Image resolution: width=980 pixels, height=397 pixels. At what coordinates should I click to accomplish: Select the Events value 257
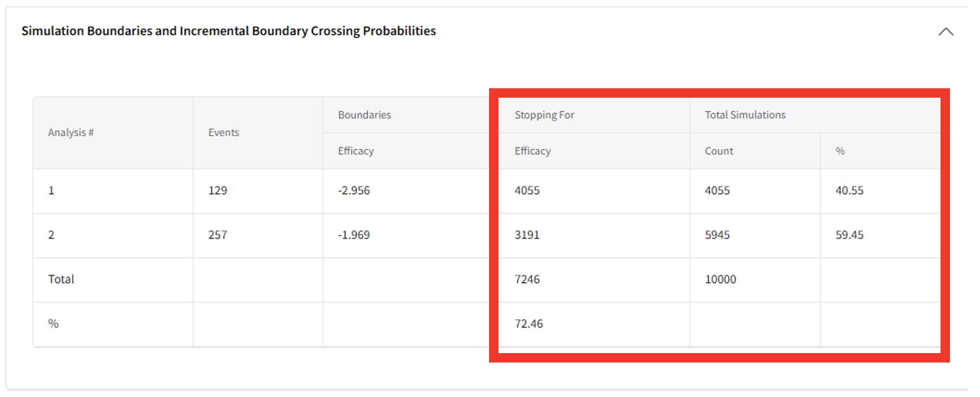[x=217, y=235]
